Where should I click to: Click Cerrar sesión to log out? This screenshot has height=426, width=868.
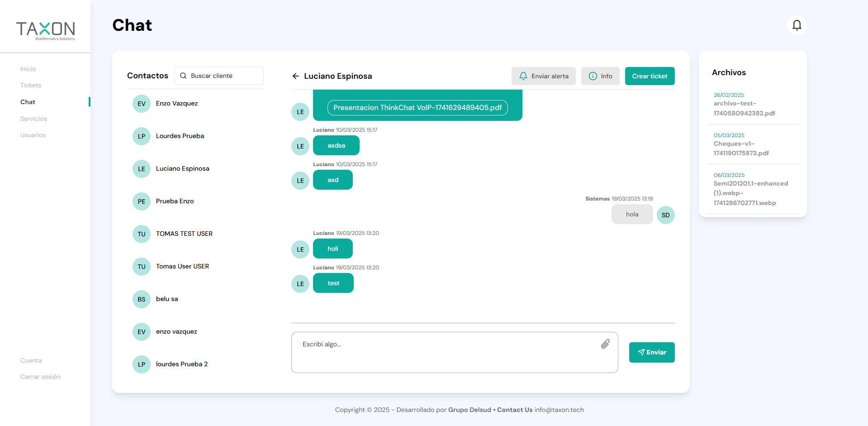40,377
